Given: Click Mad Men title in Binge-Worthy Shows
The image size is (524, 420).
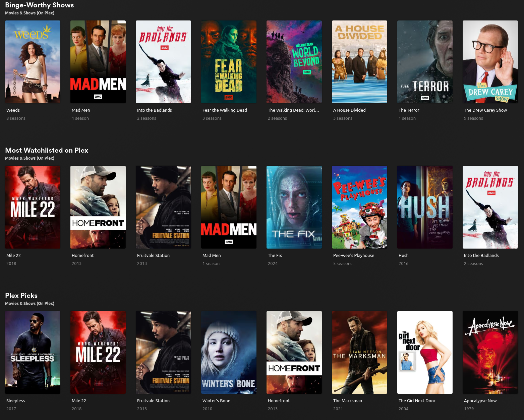Looking at the screenshot, I should click(x=81, y=110).
